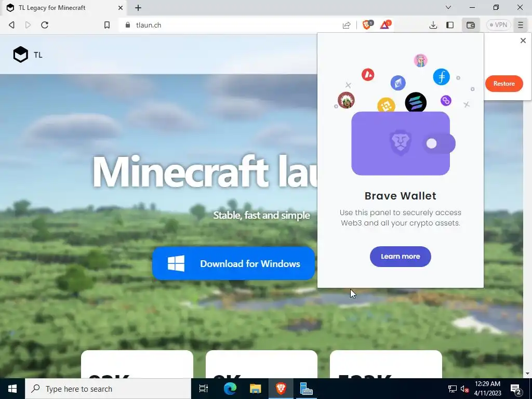Select the TL Legacy for Minecraft tab

[x=64, y=7]
